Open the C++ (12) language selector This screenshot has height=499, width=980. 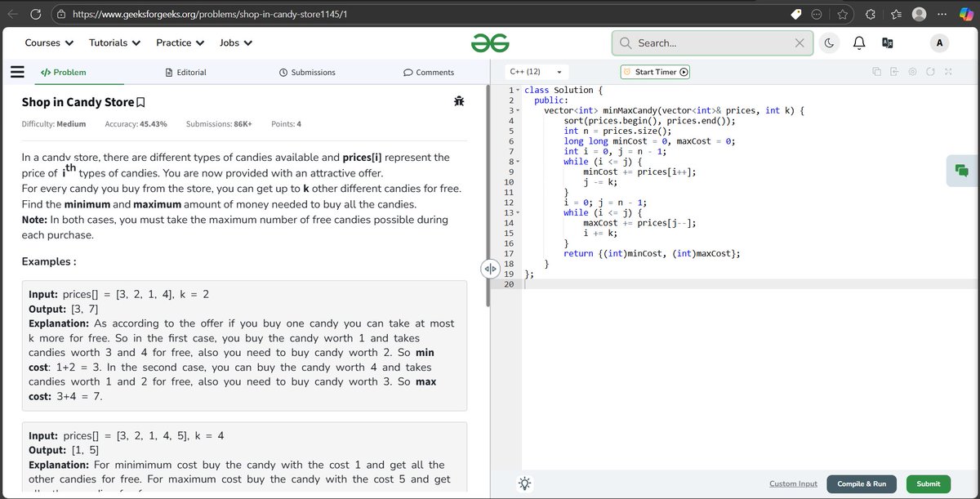(536, 72)
